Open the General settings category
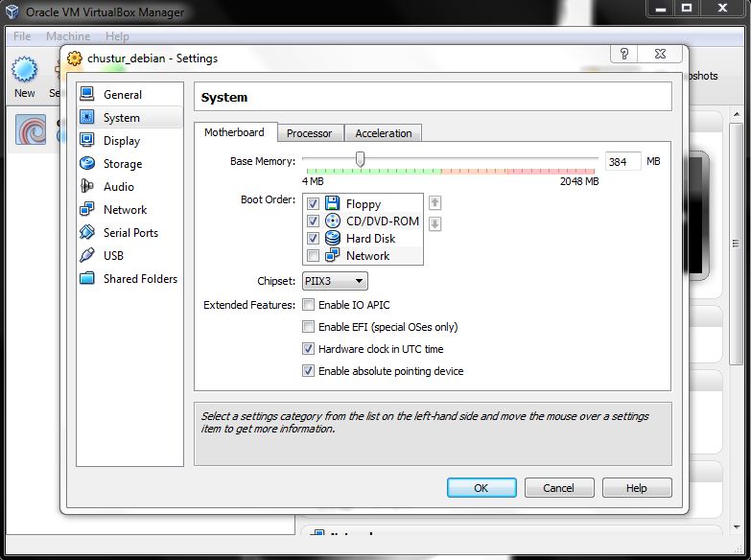This screenshot has width=751, height=560. (x=129, y=94)
